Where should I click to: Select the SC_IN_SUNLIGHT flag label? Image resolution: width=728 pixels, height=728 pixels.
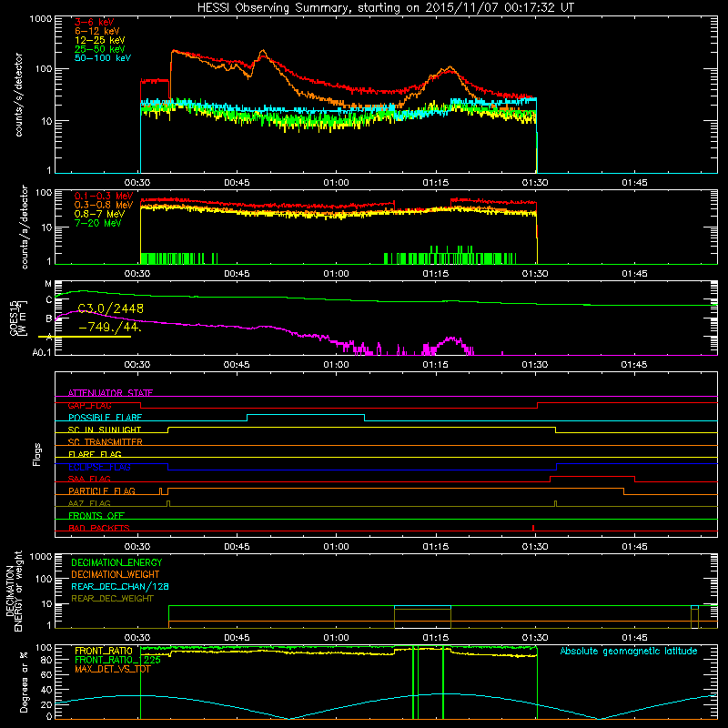point(105,430)
